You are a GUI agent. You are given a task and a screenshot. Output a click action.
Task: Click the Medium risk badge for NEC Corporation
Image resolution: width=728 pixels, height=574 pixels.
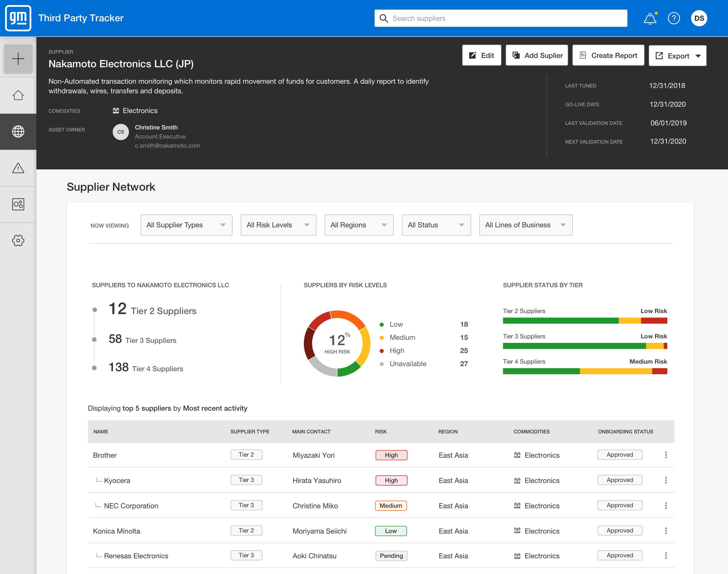pyautogui.click(x=391, y=505)
